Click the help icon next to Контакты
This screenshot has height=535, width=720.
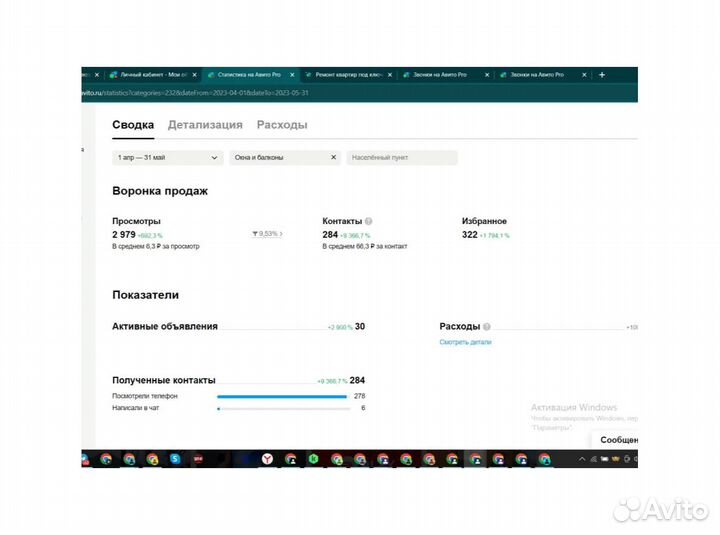point(369,221)
